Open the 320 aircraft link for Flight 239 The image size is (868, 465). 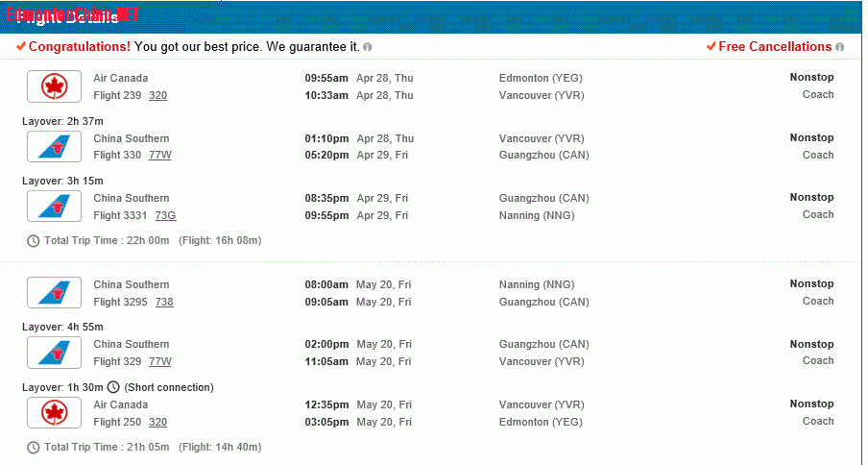(x=157, y=95)
